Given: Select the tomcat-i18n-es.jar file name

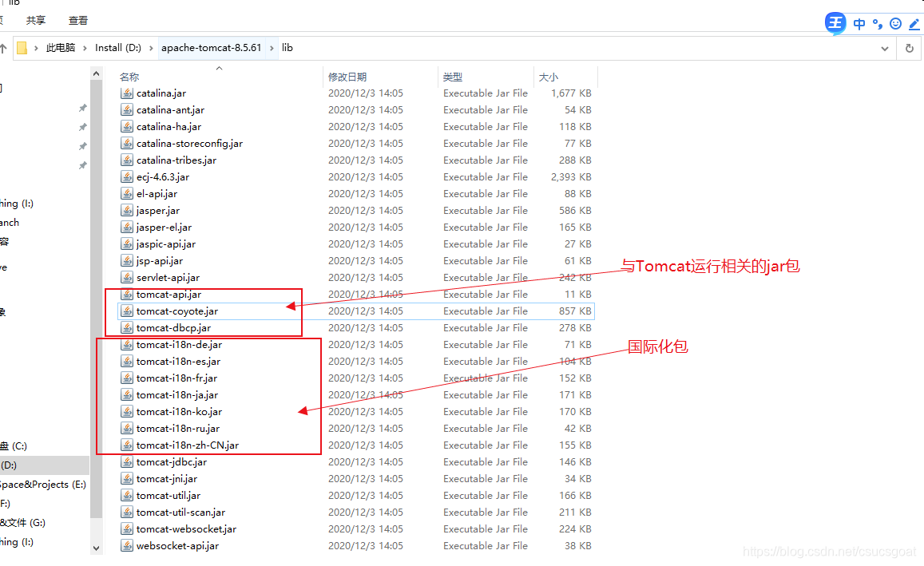Looking at the screenshot, I should pyautogui.click(x=179, y=362).
